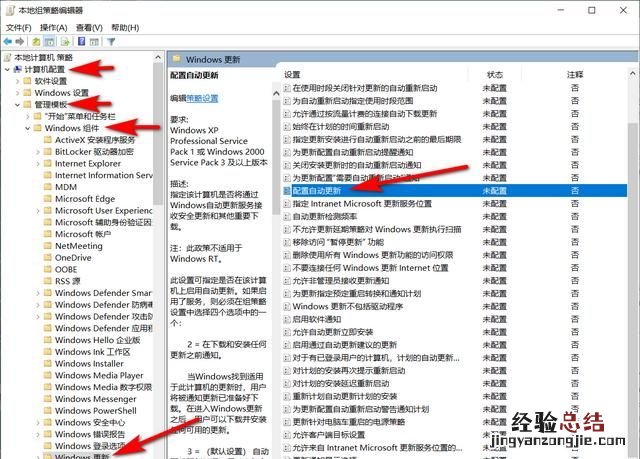Expand the Windows 设置 tree node

17,93
